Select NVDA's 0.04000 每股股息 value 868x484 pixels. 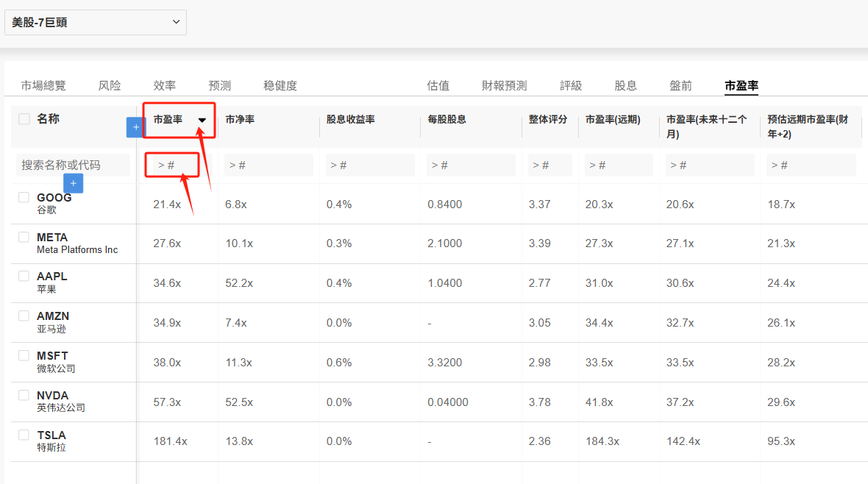click(448, 402)
